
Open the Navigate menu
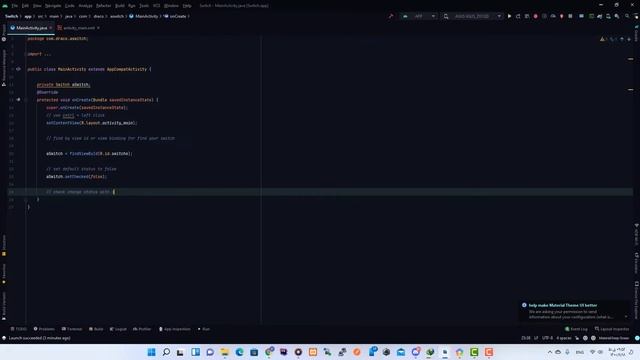coord(53,6)
